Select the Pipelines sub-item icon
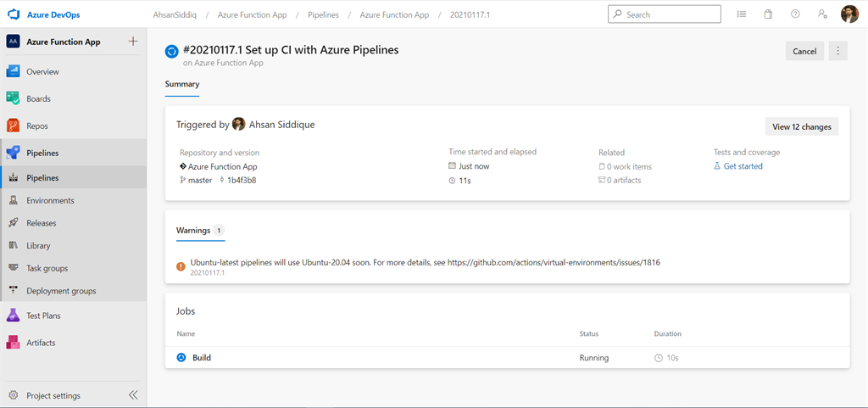The image size is (868, 408). click(14, 177)
